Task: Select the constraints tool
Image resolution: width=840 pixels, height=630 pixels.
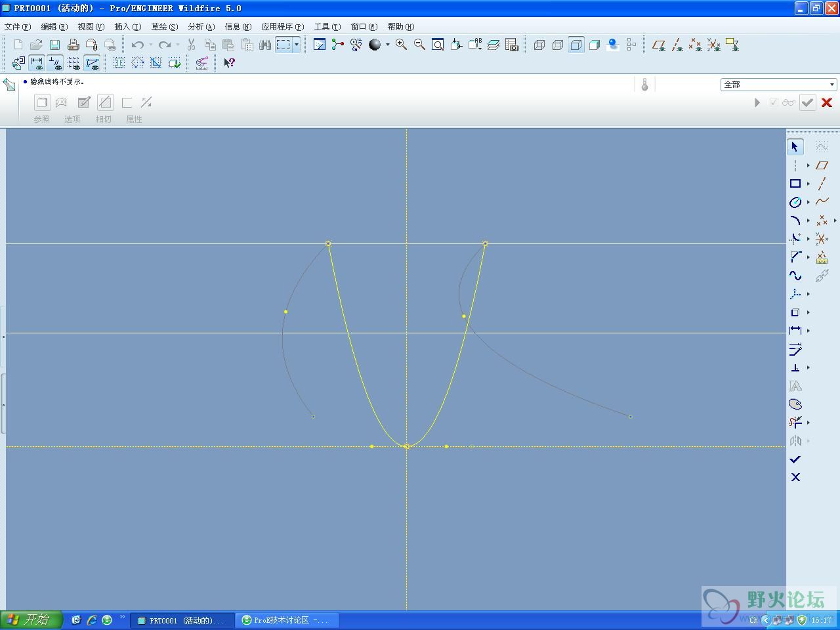Action: (x=795, y=367)
